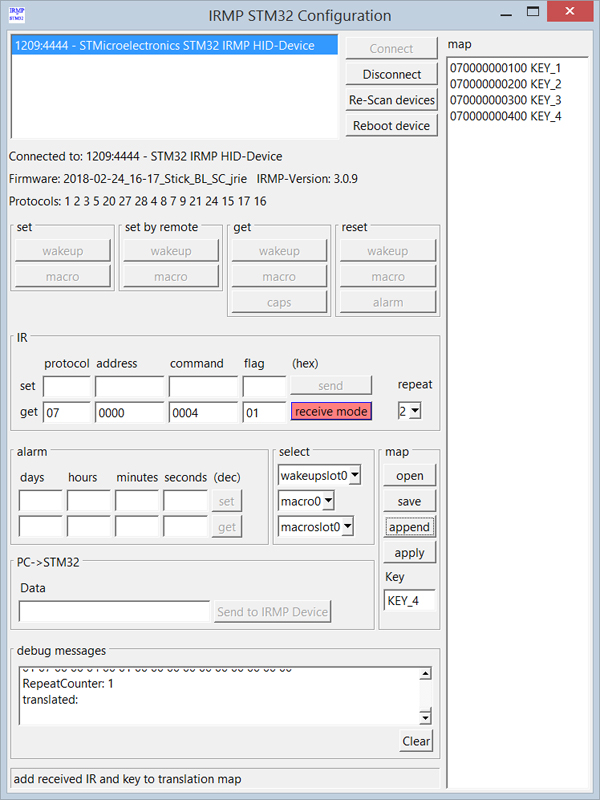Image resolution: width=600 pixels, height=800 pixels.
Task: Click the alarm get button
Action: click(227, 527)
